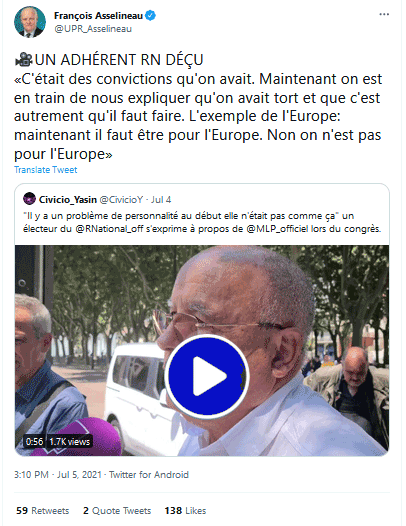406x526 pixels.
Task: Play the embedded video
Action: point(207,376)
